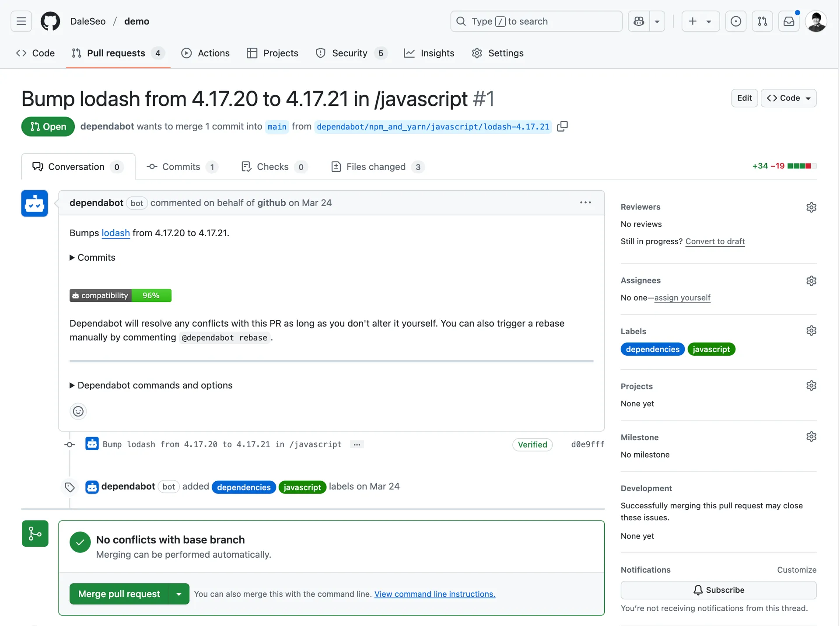The width and height of the screenshot is (840, 626).
Task: Open the emoji reaction picker
Action: point(78,411)
